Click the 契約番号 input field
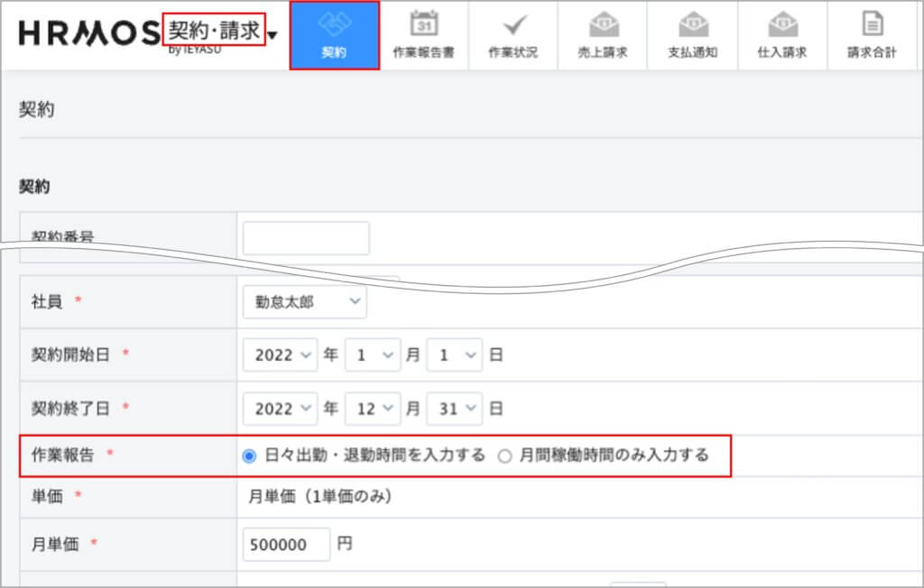 pyautogui.click(x=306, y=238)
